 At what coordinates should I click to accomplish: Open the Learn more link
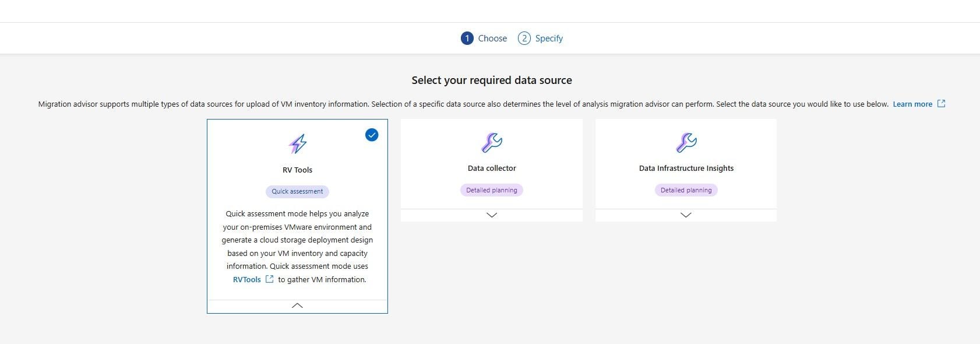[912, 104]
